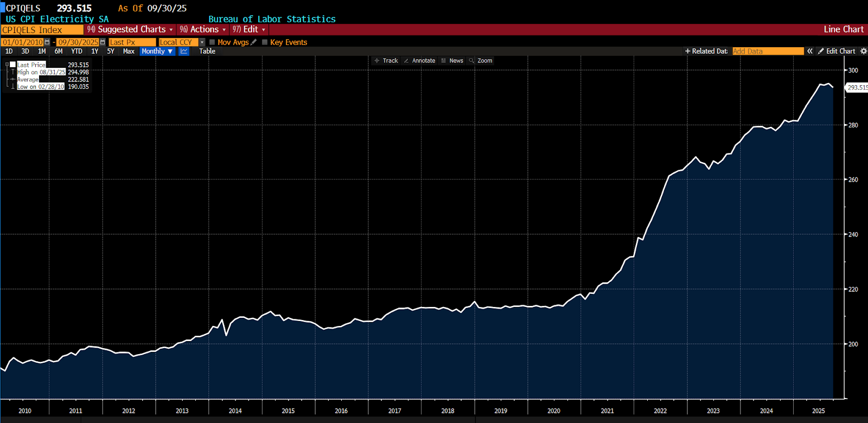Viewport: 868px width, 423px height.
Task: Activate the Track crosshair tool
Action: [x=386, y=61]
